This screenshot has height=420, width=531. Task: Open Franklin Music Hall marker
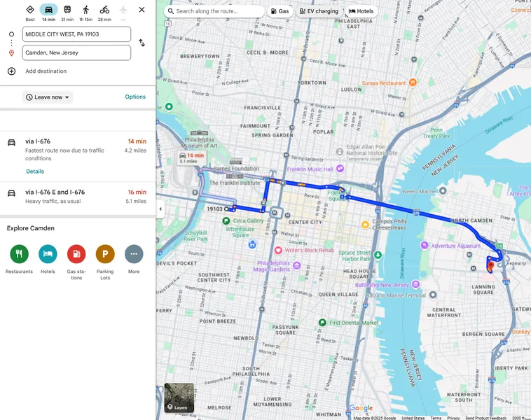[x=340, y=169]
